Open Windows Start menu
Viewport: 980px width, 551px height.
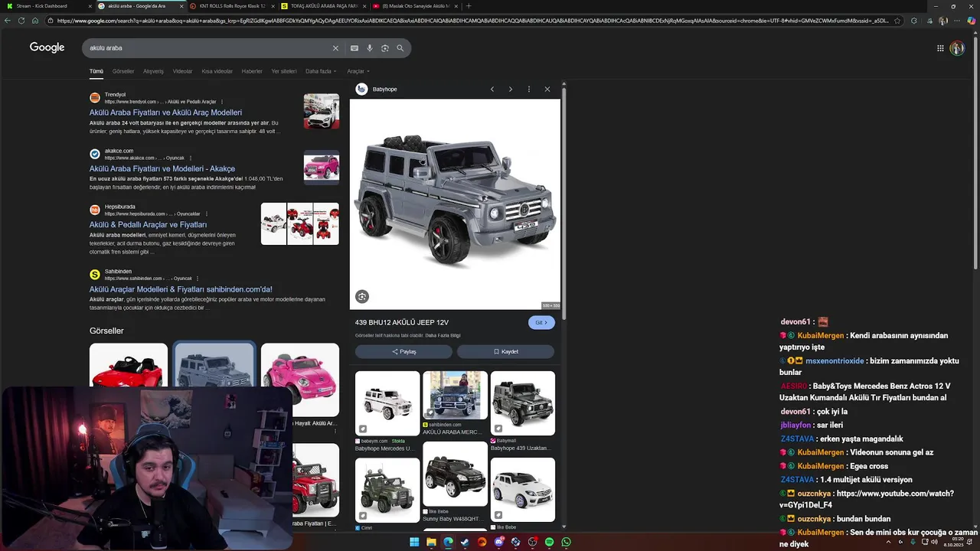point(414,542)
